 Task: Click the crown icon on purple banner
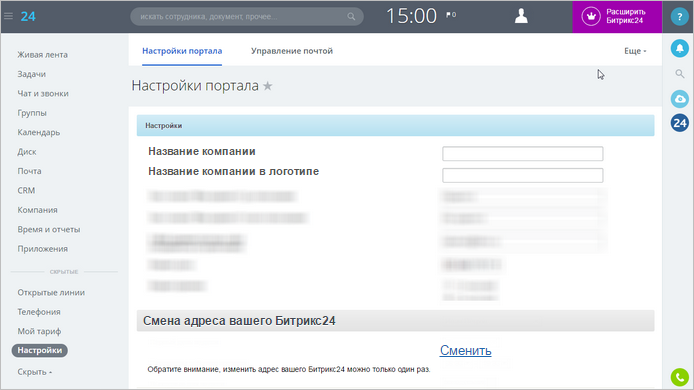[591, 16]
